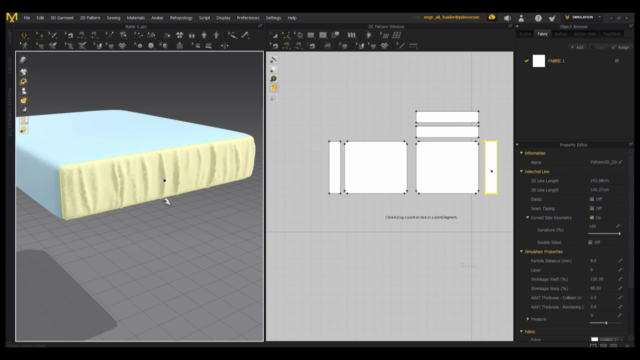Image resolution: width=640 pixels, height=360 pixels.
Task: Click the top display icon in 3D viewport sidebar
Action: 23,60
